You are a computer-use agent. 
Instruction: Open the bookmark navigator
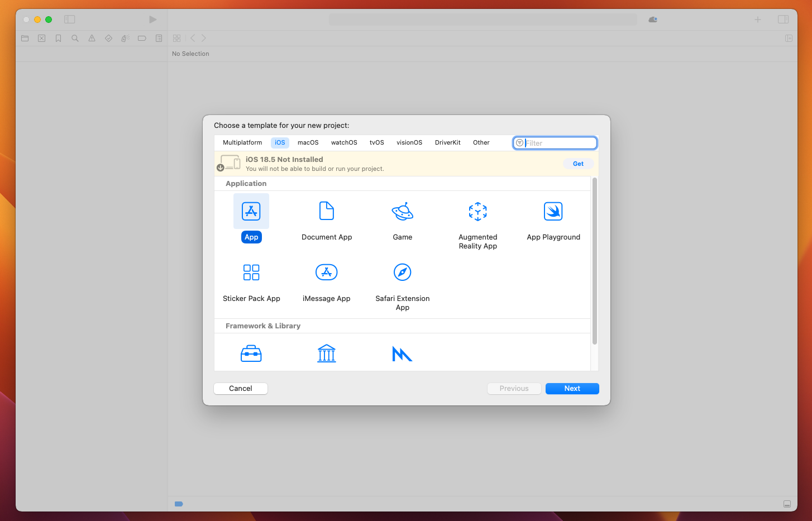click(x=58, y=38)
